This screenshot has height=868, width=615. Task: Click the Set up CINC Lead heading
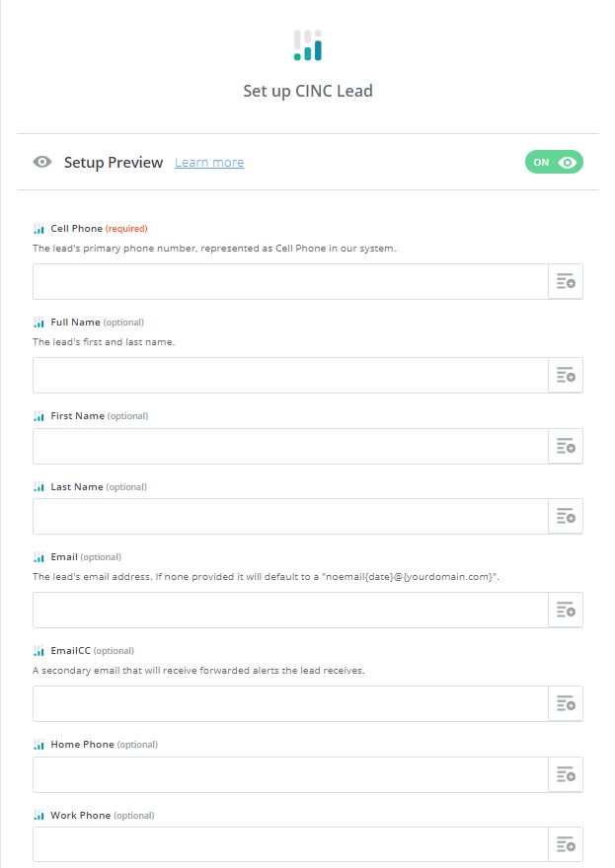[307, 90]
